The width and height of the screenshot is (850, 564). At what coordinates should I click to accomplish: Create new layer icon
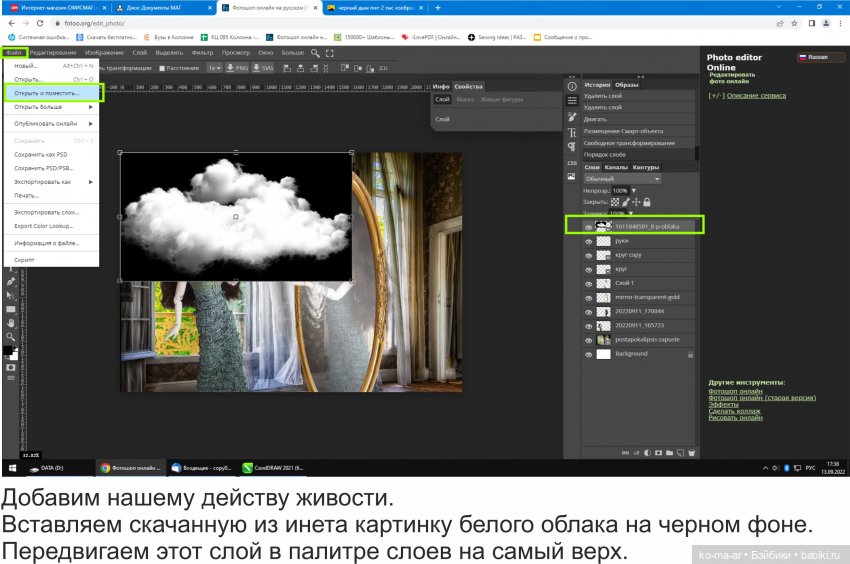(x=680, y=453)
